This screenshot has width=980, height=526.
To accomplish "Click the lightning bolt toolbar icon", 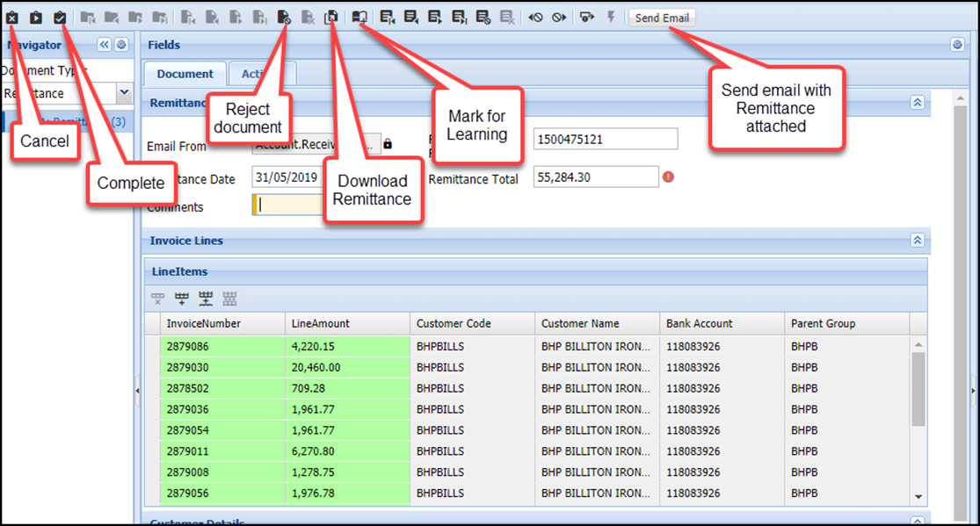I will click(x=611, y=18).
